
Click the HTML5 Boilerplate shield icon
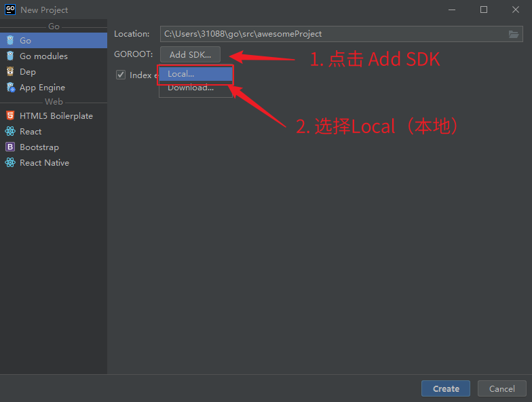10,116
